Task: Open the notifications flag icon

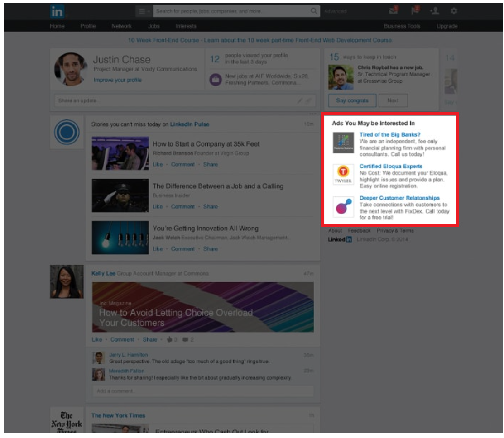Action: [415, 10]
